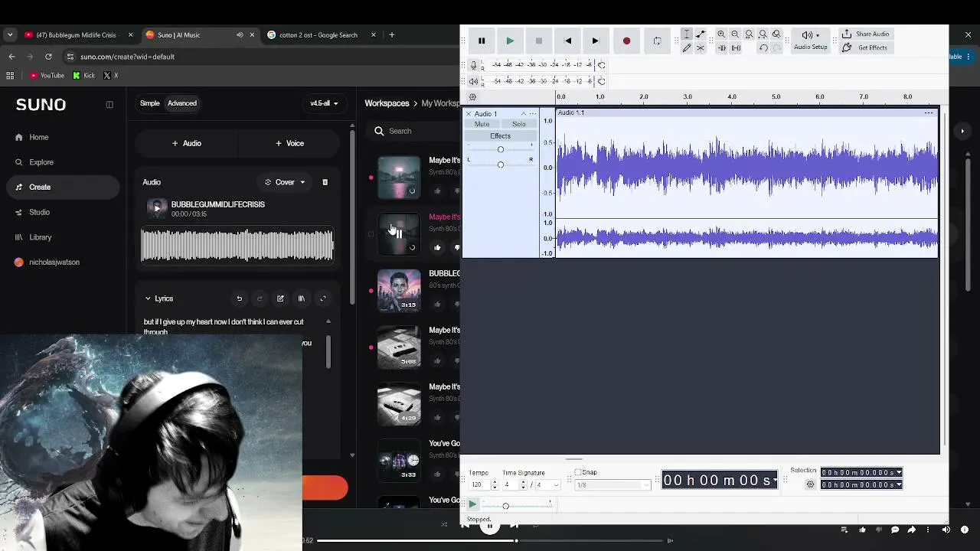Image resolution: width=980 pixels, height=551 pixels.
Task: Open the YouTube bookmark
Action: (47, 76)
